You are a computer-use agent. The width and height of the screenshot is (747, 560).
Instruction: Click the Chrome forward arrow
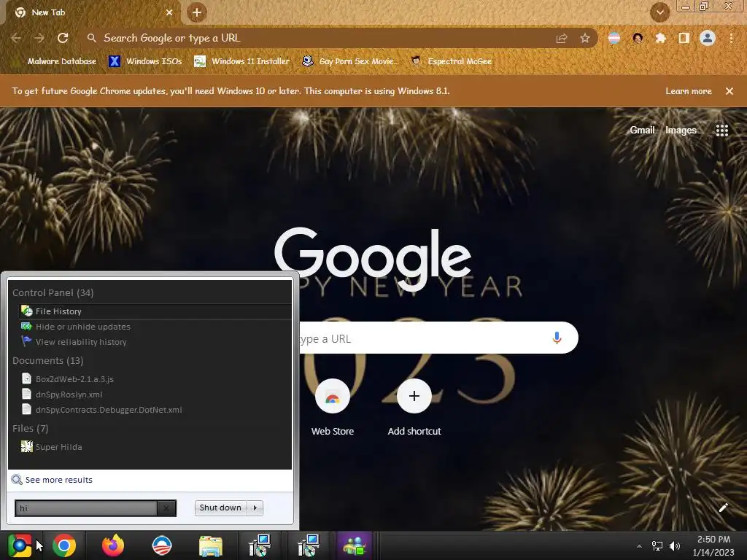39,38
